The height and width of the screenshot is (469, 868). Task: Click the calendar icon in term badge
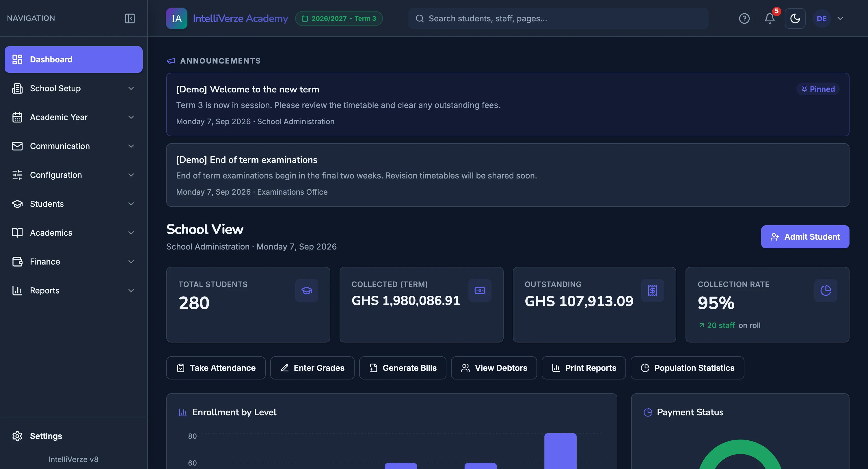tap(305, 18)
